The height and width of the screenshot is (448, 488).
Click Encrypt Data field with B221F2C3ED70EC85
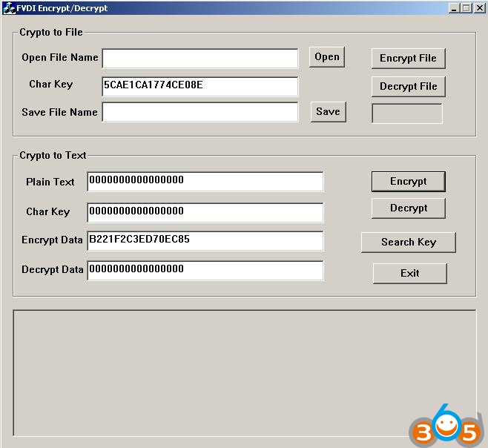[x=205, y=240]
